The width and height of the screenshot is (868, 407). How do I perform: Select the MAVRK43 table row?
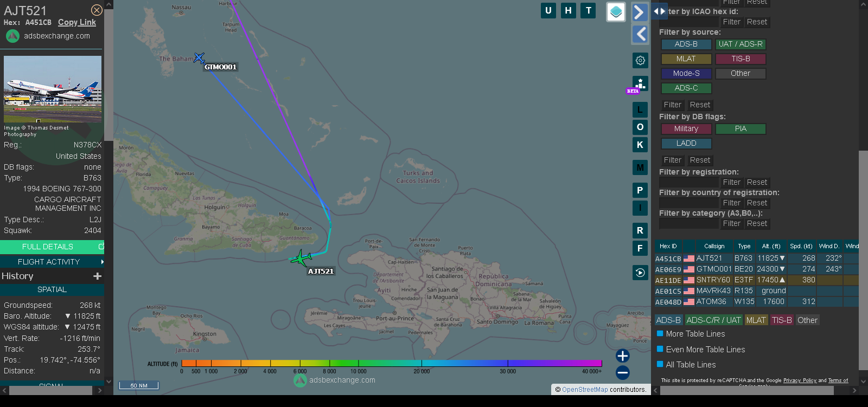756,291
